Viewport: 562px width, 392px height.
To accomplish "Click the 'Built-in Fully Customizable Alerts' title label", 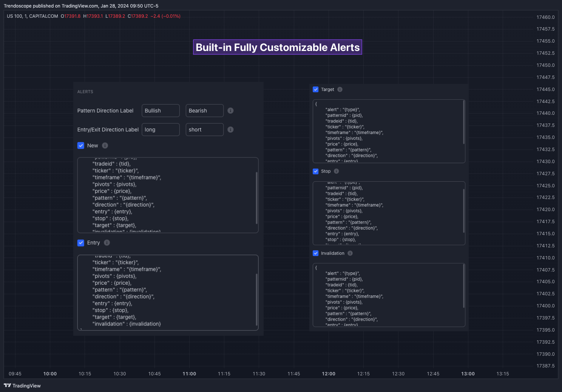I will (x=278, y=47).
